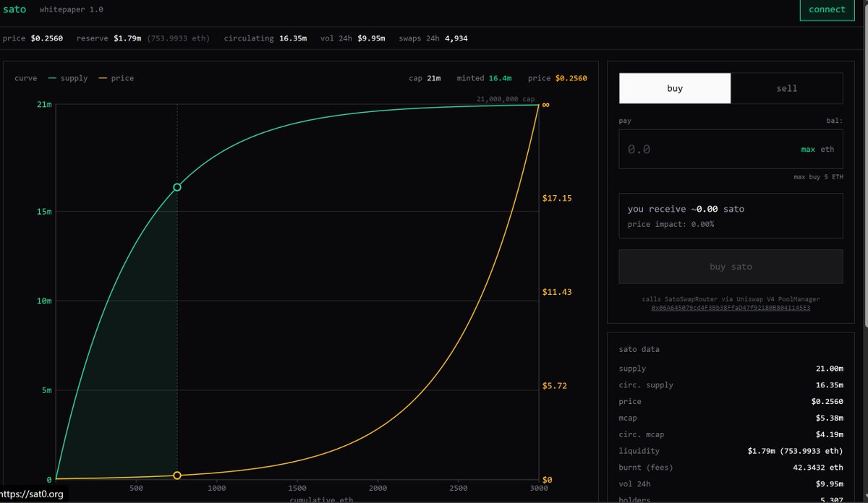868x503 pixels.
Task: Click the 2000 tick on eth axis
Action: click(378, 489)
